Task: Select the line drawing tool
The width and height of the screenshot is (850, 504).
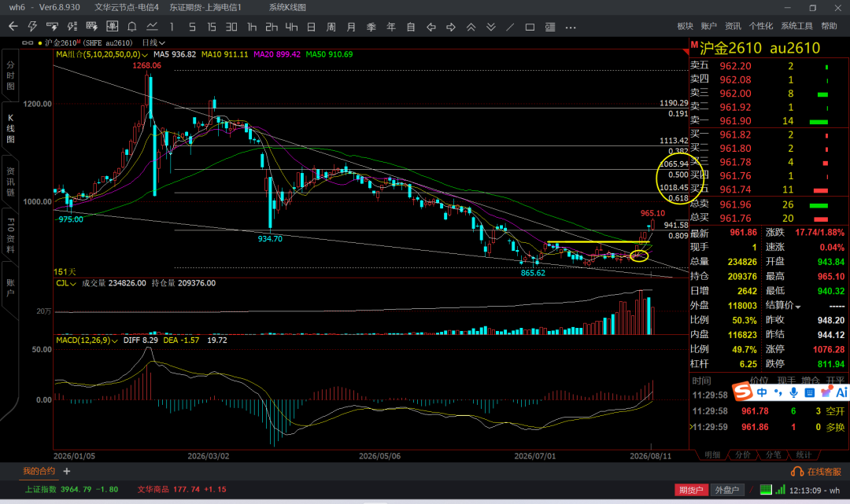Action: click(x=510, y=27)
